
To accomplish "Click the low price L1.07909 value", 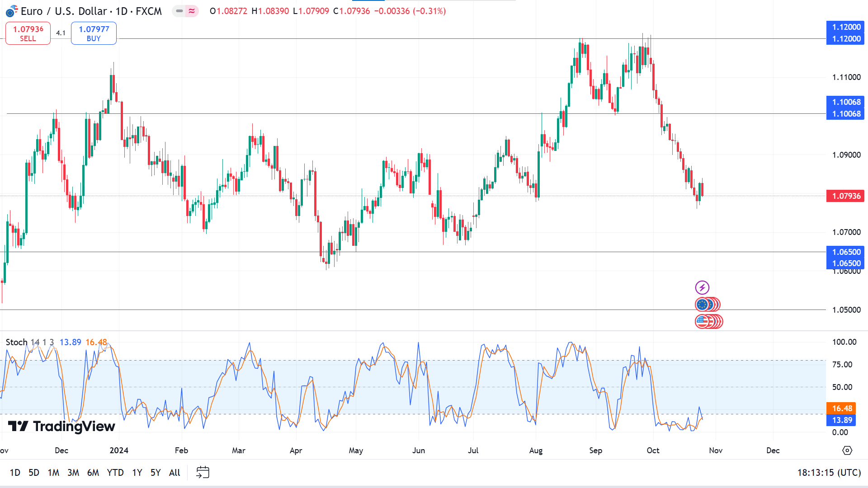I will 311,11.
